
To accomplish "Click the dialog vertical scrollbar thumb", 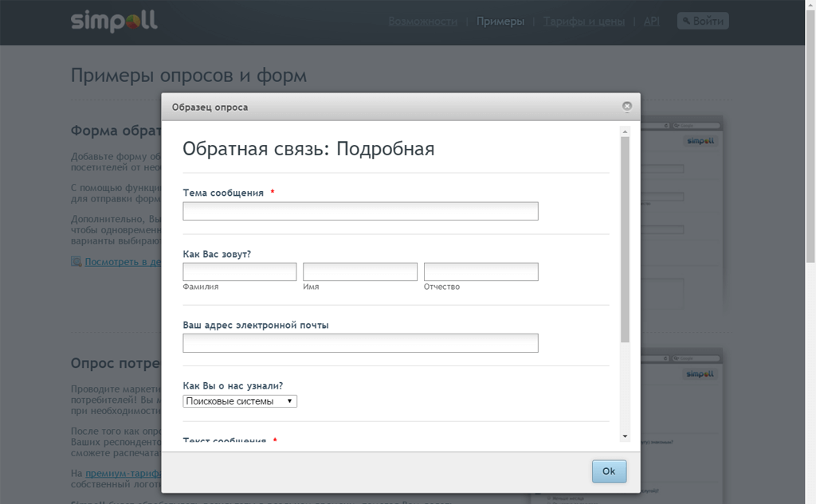I will point(626,239).
